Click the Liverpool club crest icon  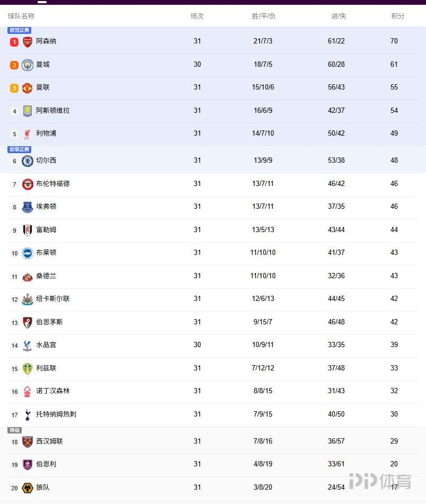[28, 134]
